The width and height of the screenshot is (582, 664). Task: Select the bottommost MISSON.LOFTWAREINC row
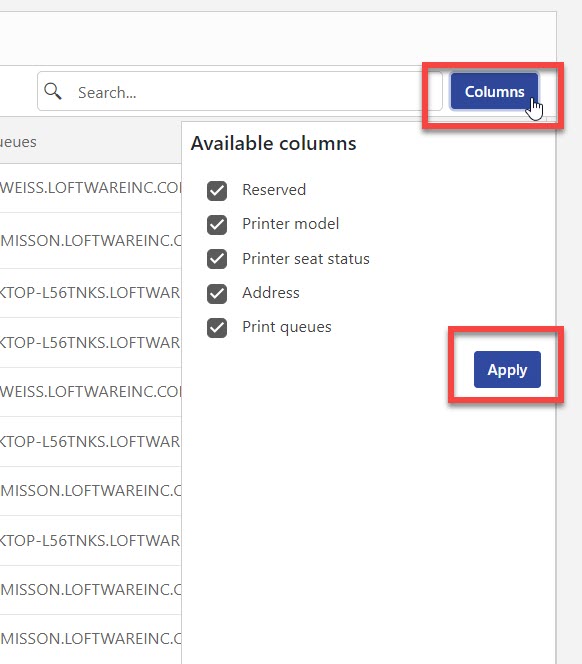(x=91, y=639)
